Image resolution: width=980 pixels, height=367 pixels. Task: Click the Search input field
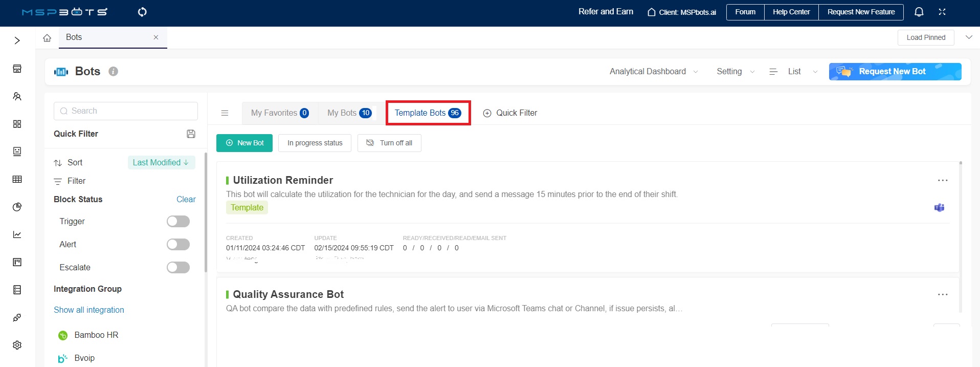(126, 111)
